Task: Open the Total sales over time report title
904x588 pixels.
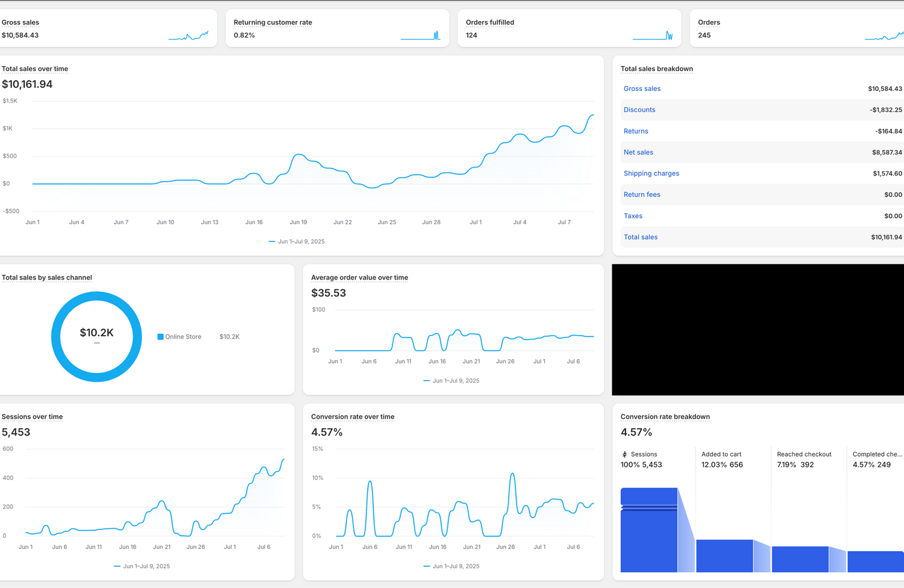Action: coord(35,69)
